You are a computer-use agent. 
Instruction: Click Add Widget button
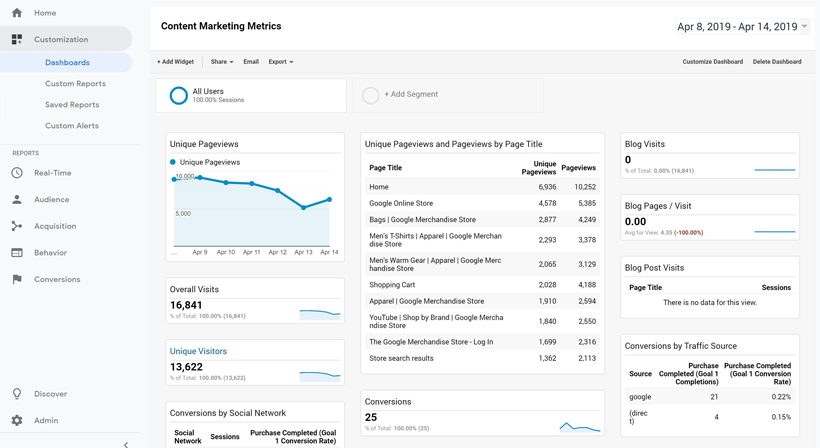(175, 62)
